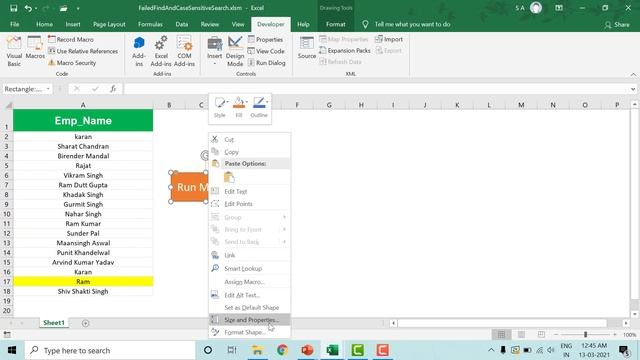This screenshot has width=640, height=360.
Task: Click the XML Import button
Action: click(x=389, y=39)
